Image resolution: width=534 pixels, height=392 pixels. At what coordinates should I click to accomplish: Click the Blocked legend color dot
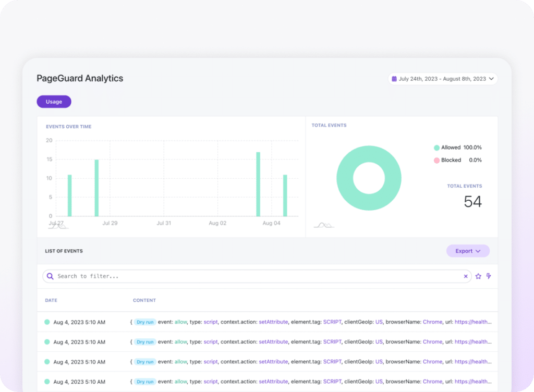pyautogui.click(x=436, y=160)
